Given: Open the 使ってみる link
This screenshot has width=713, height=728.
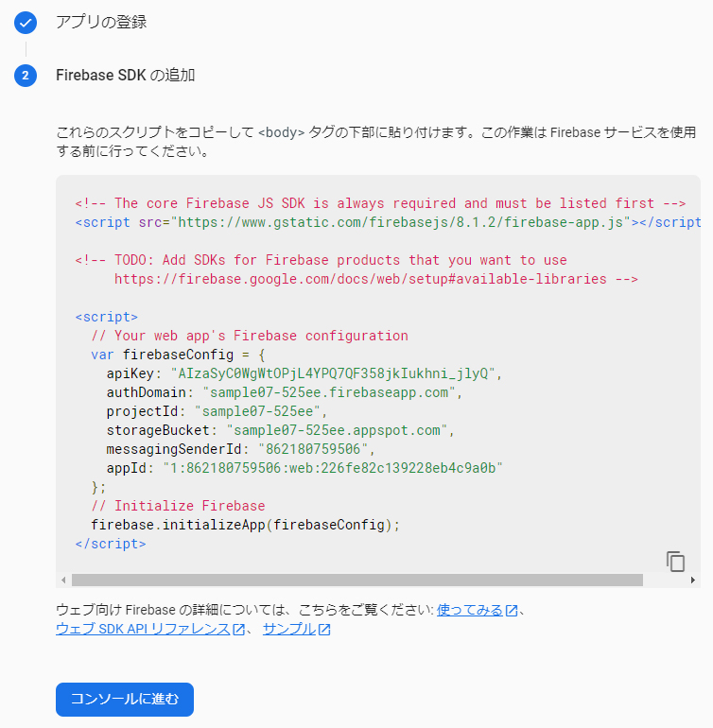Looking at the screenshot, I should 469,611.
